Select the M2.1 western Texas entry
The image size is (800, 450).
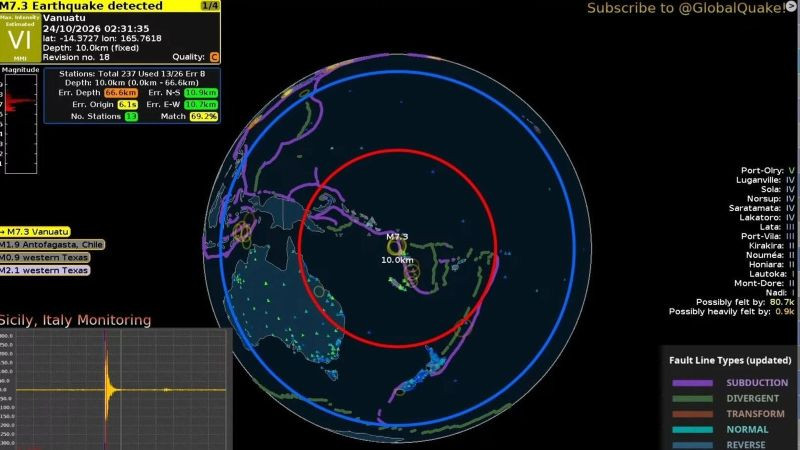pyautogui.click(x=45, y=270)
